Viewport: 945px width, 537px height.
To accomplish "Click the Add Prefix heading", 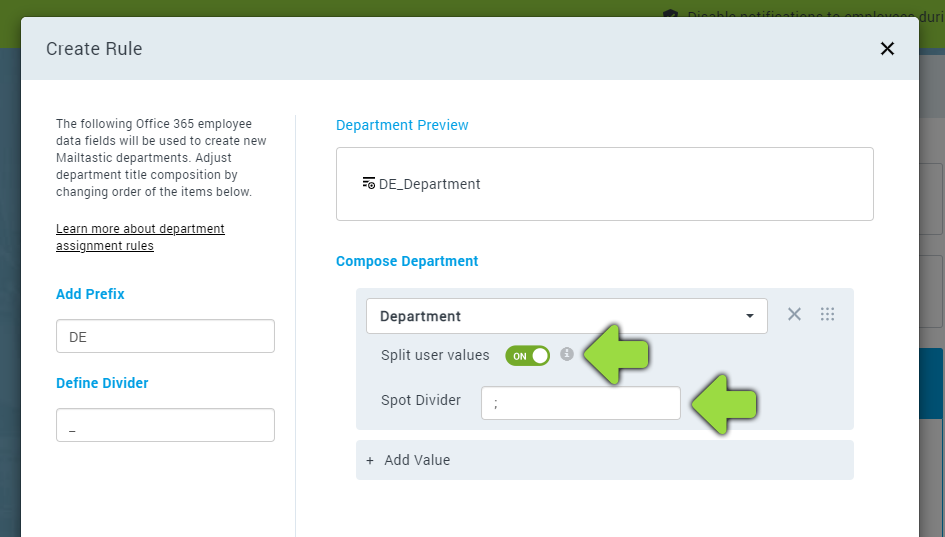I will point(90,294).
